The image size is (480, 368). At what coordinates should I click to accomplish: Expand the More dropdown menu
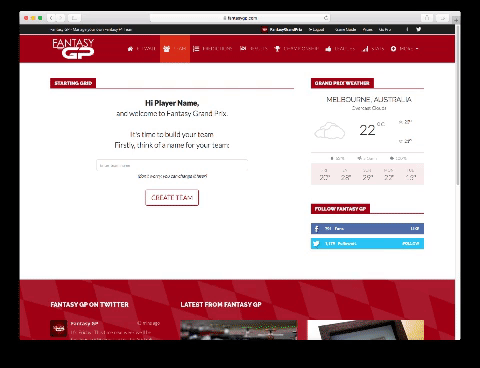click(x=404, y=49)
